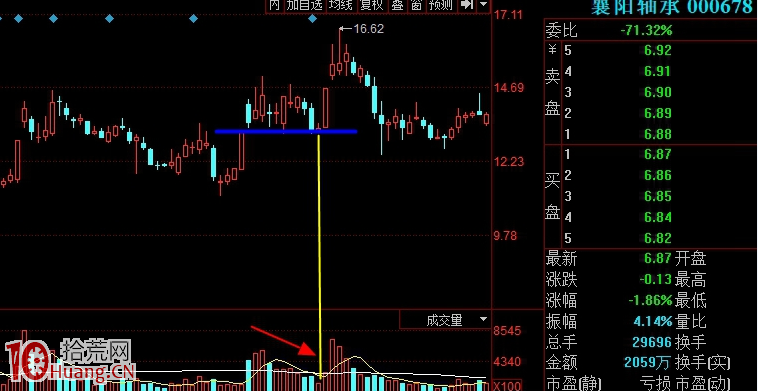Toggle 复权 price adjustment
The width and height of the screenshot is (758, 391).
pos(372,5)
